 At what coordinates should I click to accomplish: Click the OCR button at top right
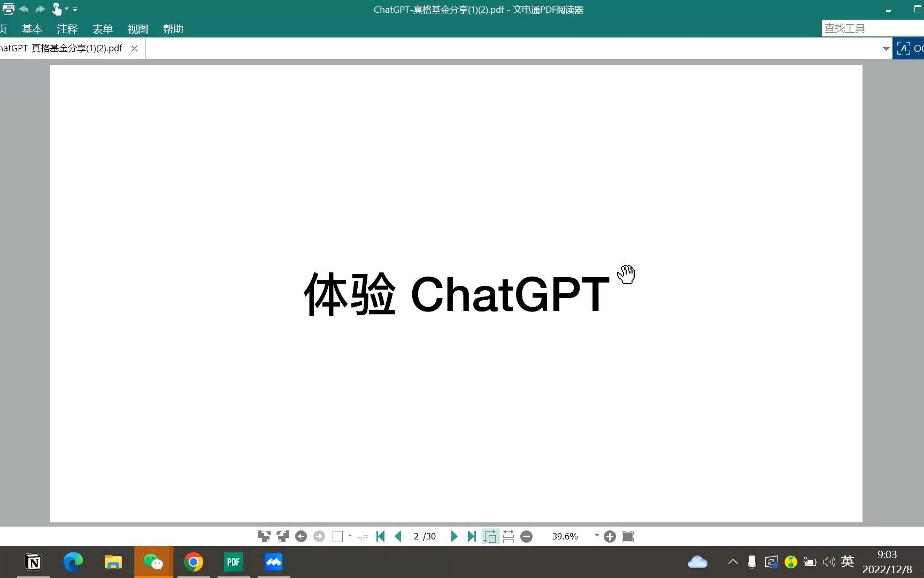(908, 49)
